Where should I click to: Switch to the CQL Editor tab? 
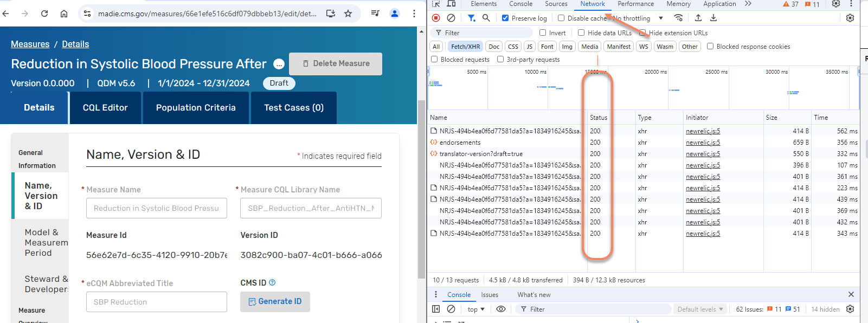[x=105, y=107]
